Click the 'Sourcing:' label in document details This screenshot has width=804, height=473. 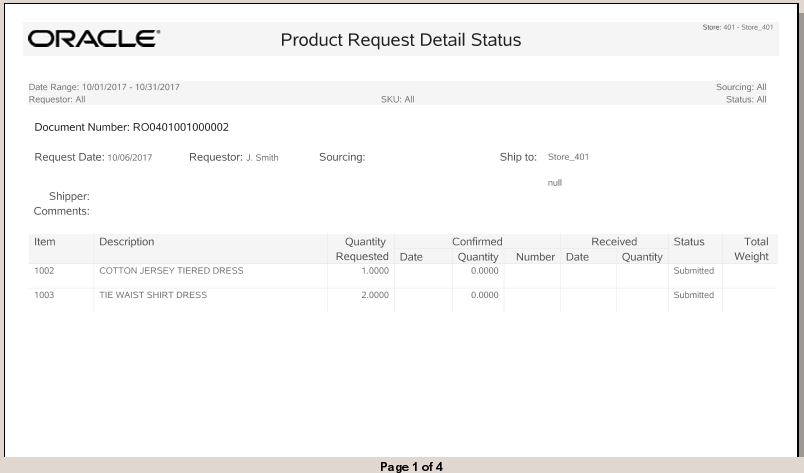tap(342, 157)
